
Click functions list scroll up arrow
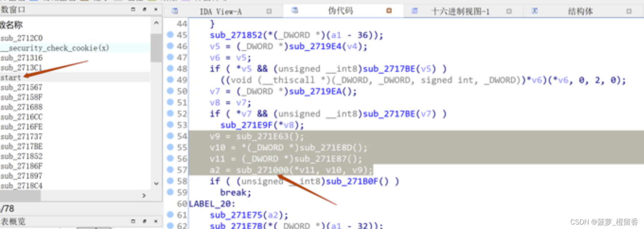point(156,23)
